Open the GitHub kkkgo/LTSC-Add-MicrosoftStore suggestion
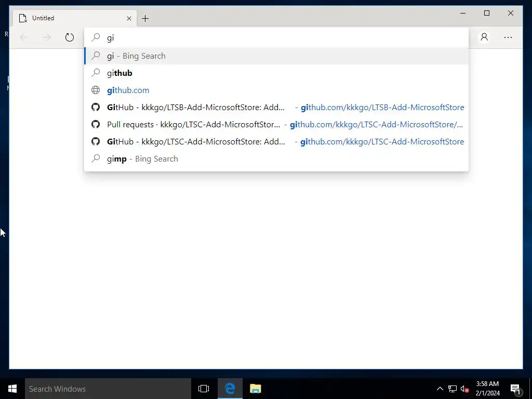Image resolution: width=532 pixels, height=399 pixels. tap(276, 141)
